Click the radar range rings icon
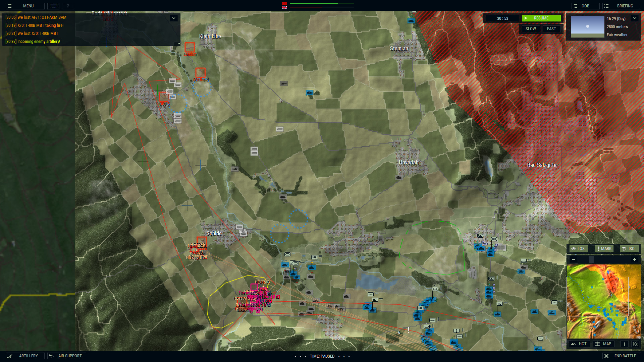This screenshot has width=644, height=362. click(635, 344)
